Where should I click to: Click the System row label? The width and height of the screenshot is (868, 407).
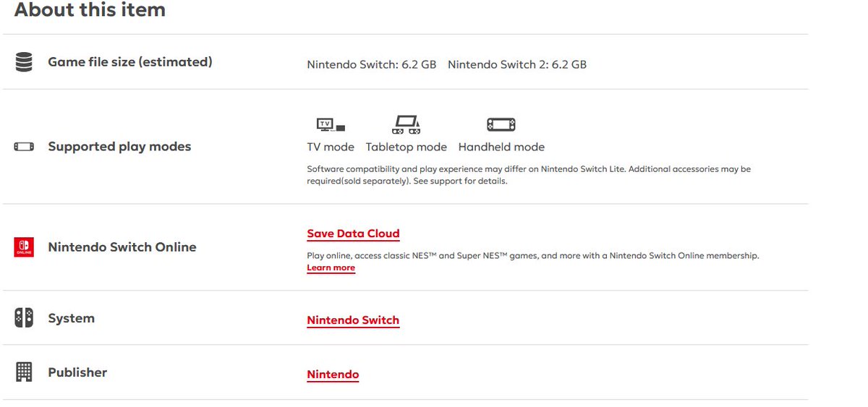click(71, 318)
